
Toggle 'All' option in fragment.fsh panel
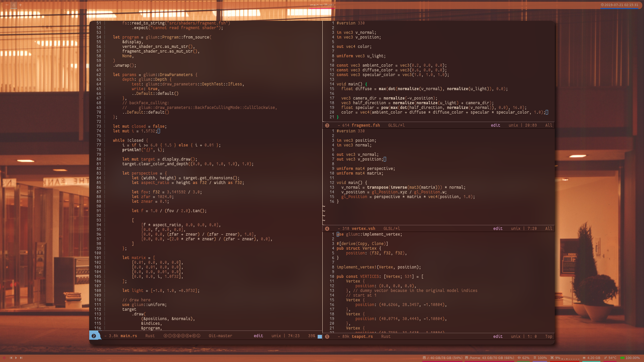(548, 125)
